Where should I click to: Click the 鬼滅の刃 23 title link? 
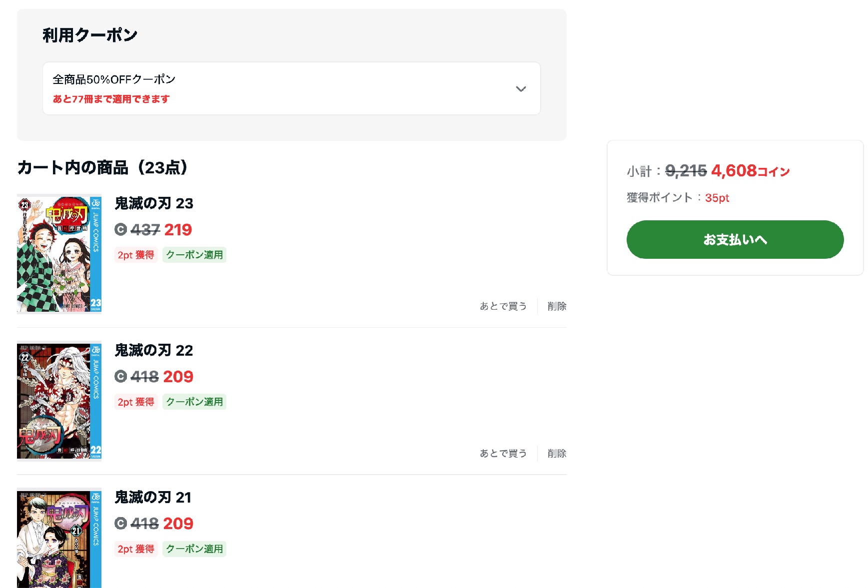(154, 203)
